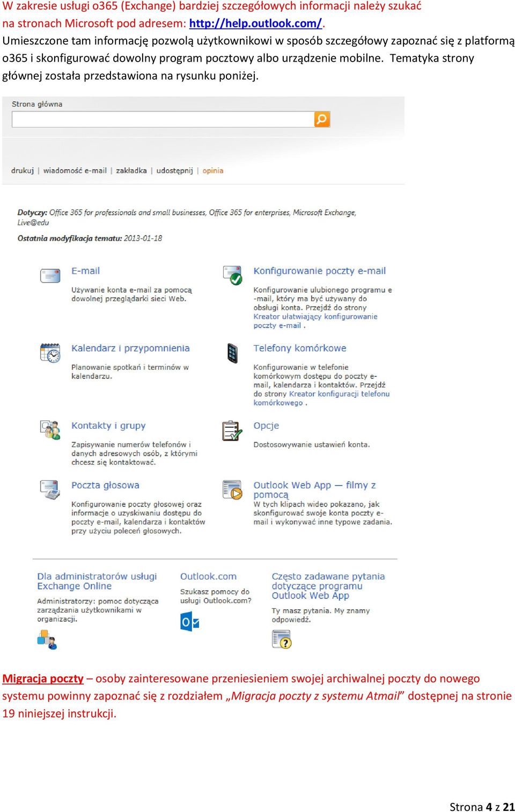
Task: Click the orange search magnifier button
Action: click(322, 119)
